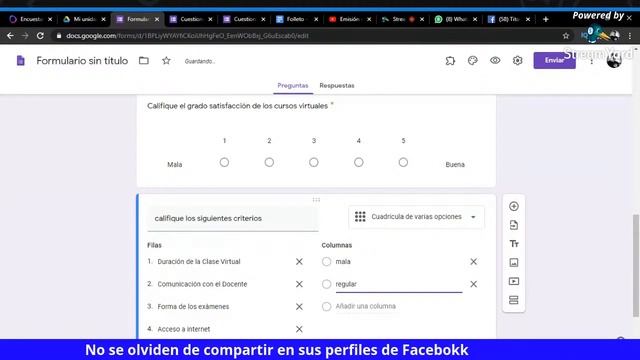Click the radio circle beside 'mala' column
The image size is (640, 360).
(x=326, y=262)
